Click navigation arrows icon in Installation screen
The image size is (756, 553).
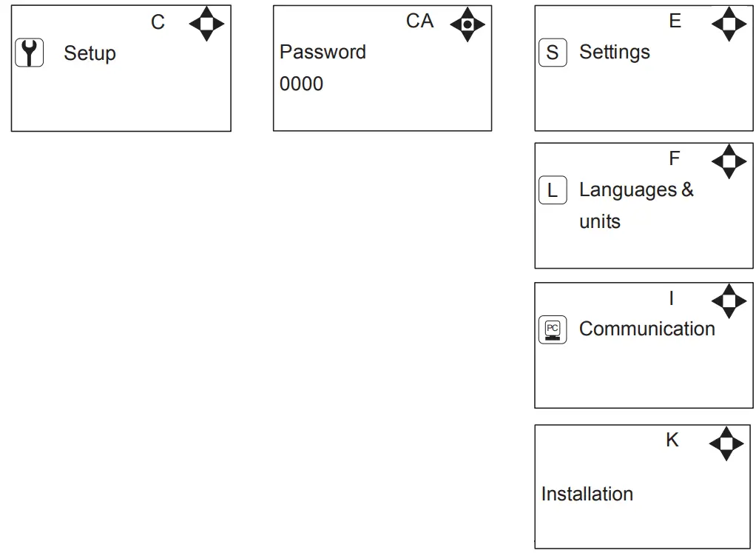pos(726,443)
